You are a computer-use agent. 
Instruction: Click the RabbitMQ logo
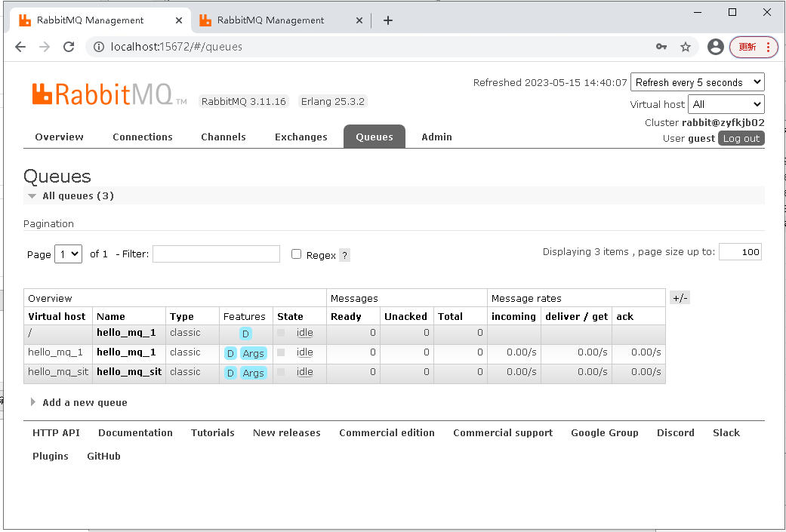pyautogui.click(x=109, y=94)
